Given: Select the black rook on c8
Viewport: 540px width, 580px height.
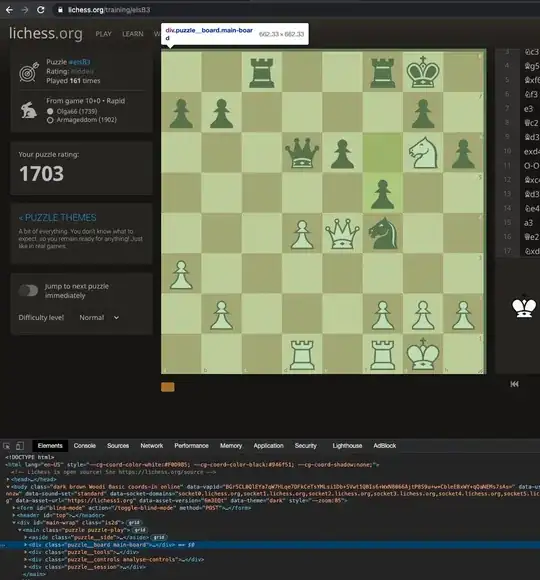Looking at the screenshot, I should click(x=262, y=72).
